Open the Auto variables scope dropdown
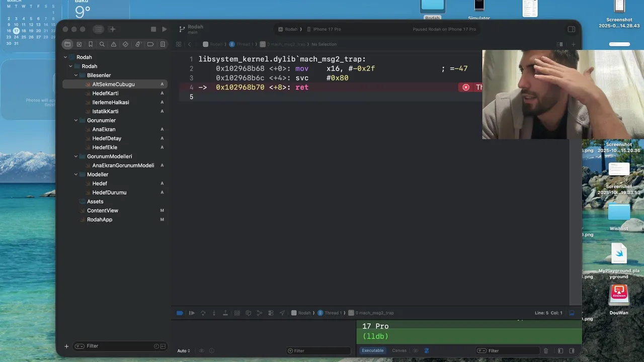644x362 pixels. pos(184,351)
